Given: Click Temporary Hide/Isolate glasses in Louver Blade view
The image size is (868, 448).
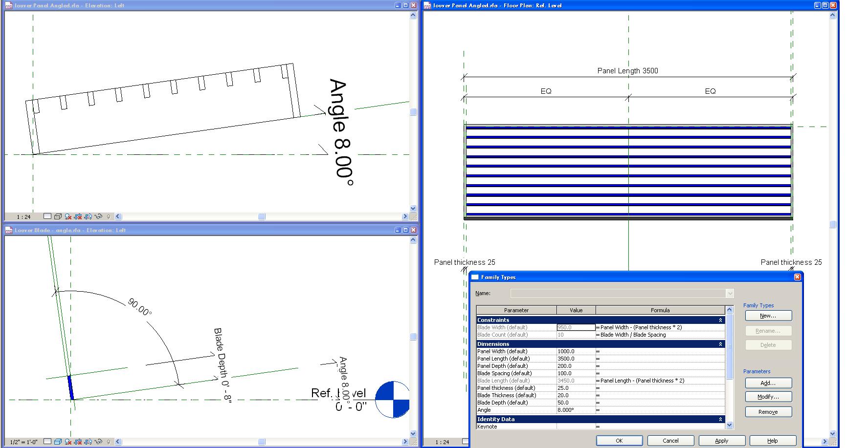Looking at the screenshot, I should (99, 442).
